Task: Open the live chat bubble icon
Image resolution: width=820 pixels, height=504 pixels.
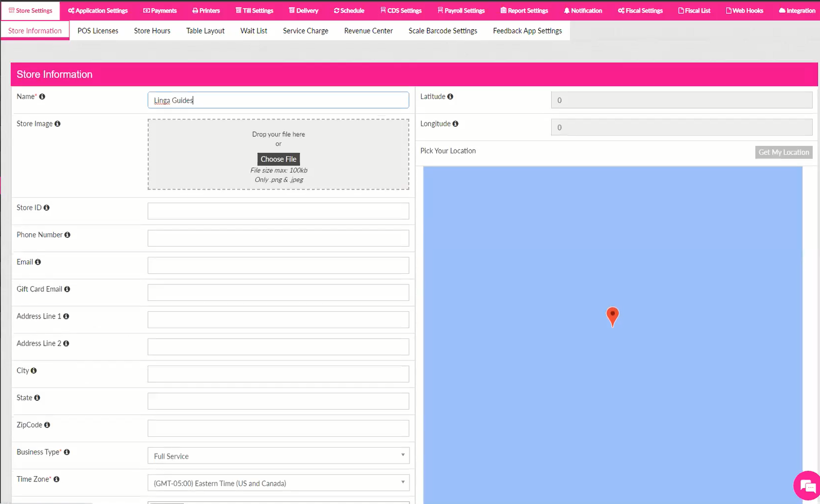Action: tap(807, 486)
